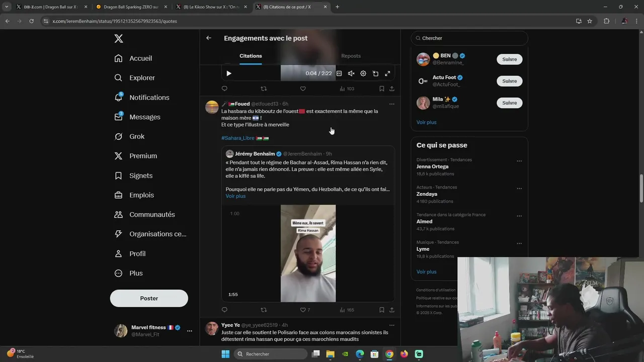The height and width of the screenshot is (362, 644).
Task: Click the Organisations lightning icon
Action: (x=118, y=234)
